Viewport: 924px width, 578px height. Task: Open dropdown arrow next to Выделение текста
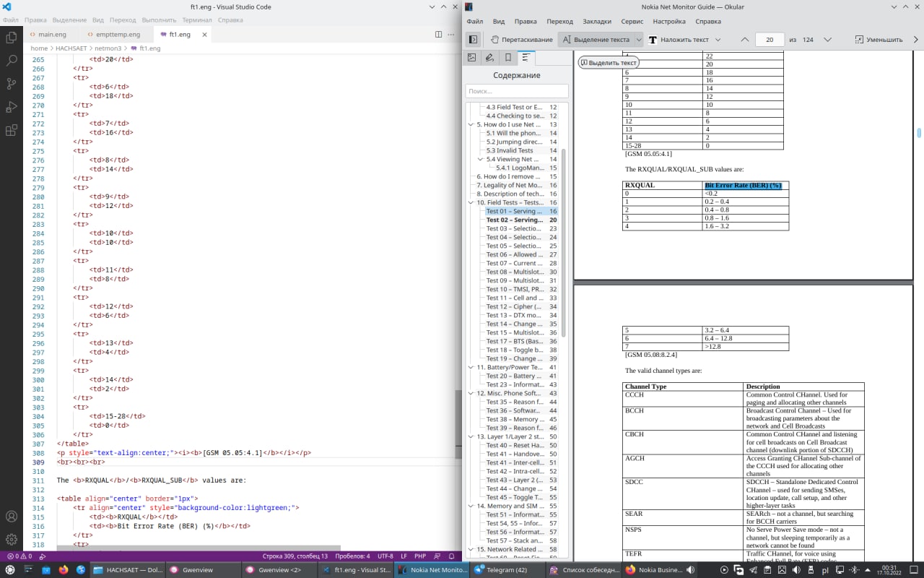click(x=638, y=40)
